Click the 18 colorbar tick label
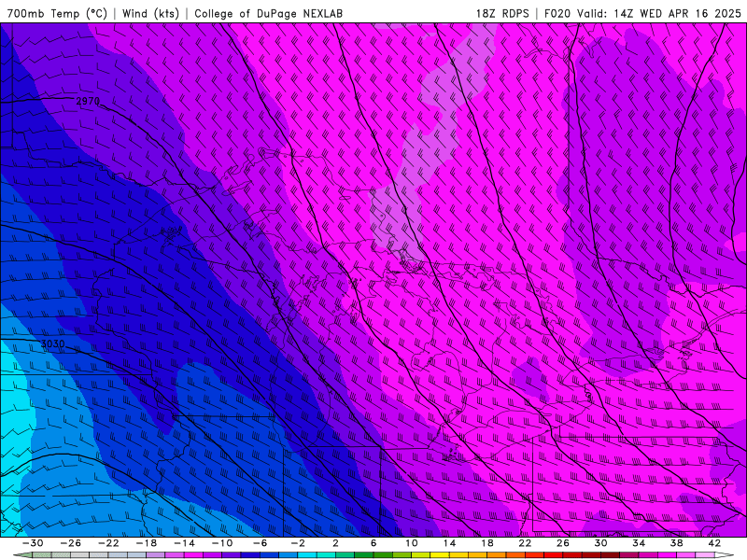The image size is (747, 560). (486, 543)
